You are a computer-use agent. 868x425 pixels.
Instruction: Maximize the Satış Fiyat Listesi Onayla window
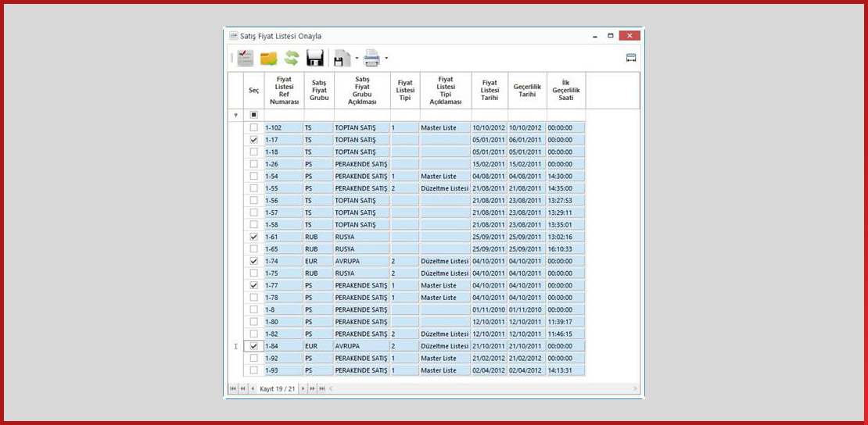611,35
